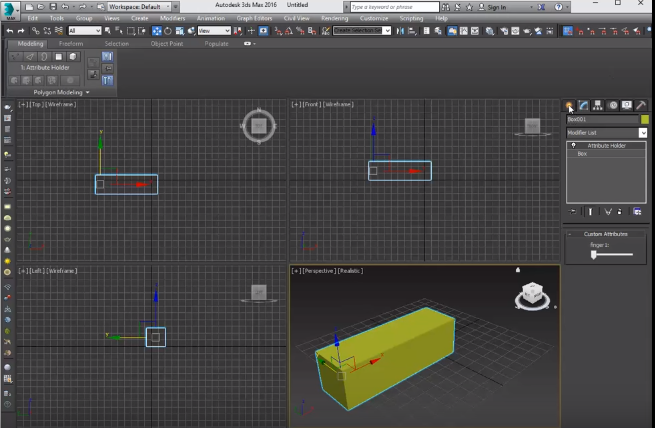Toggle Show End Result button
Screen dimensions: 655x428
click(x=591, y=212)
